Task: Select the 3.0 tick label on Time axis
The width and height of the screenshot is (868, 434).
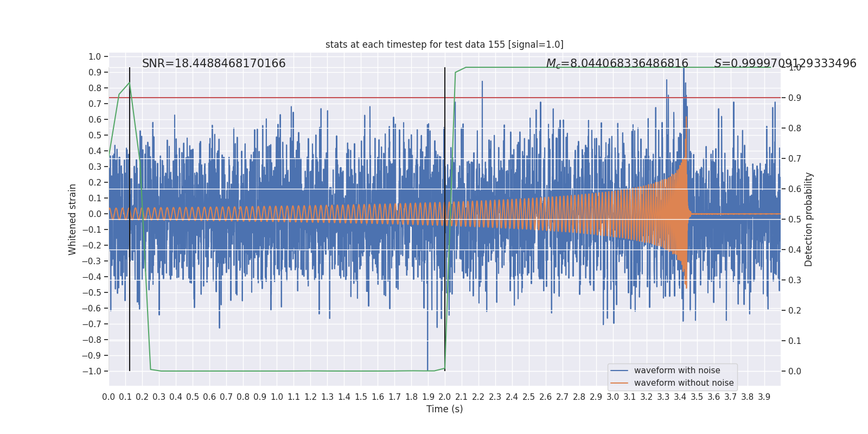Action: point(612,397)
